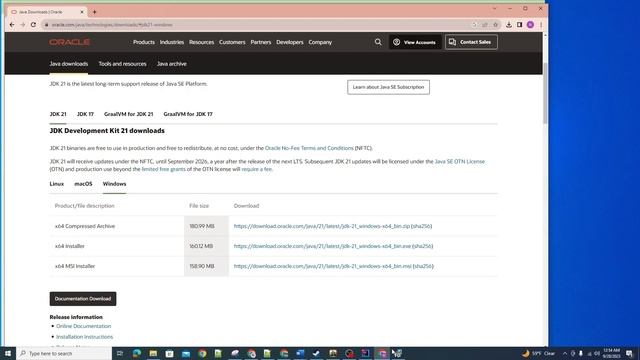The image size is (640, 360).
Task: Open the Chrome profile avatar
Action: pos(530,25)
